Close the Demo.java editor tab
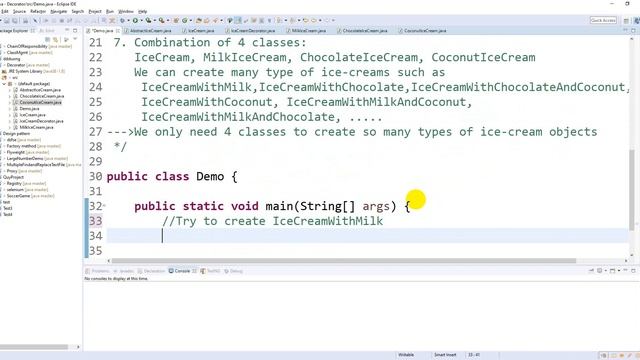This screenshot has height=360, width=640. coord(118,31)
